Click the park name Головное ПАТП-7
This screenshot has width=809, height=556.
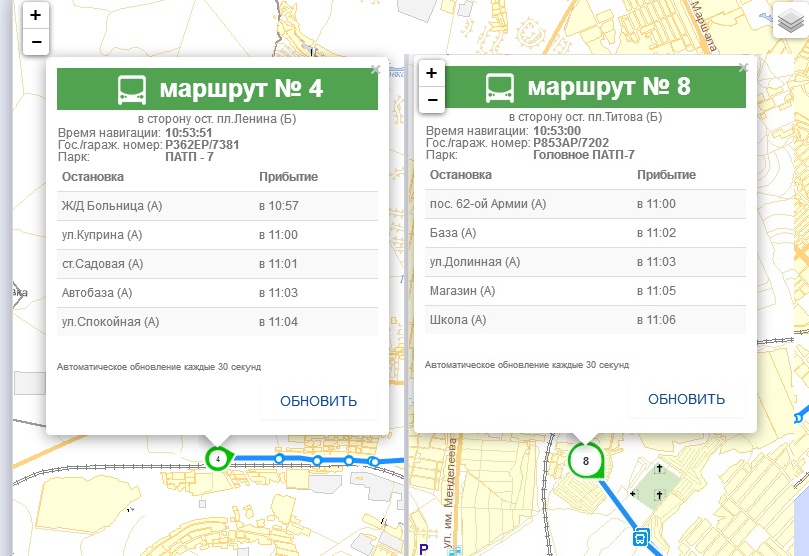(x=584, y=155)
